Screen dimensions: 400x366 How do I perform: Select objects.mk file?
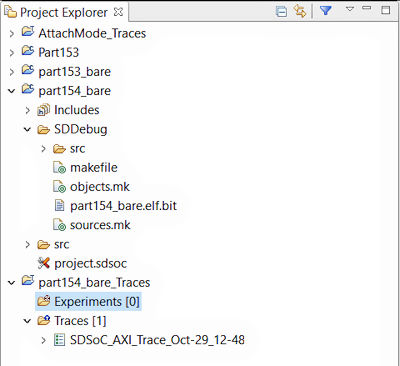[x=100, y=187]
